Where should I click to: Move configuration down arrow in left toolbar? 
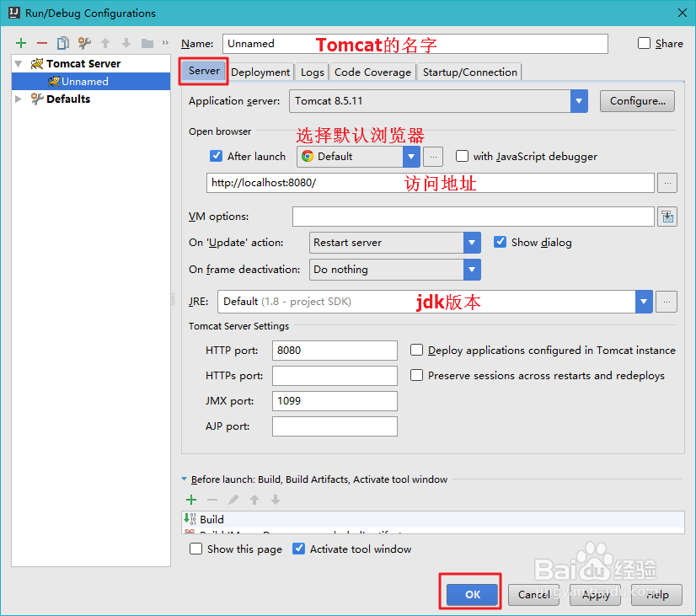[x=126, y=43]
